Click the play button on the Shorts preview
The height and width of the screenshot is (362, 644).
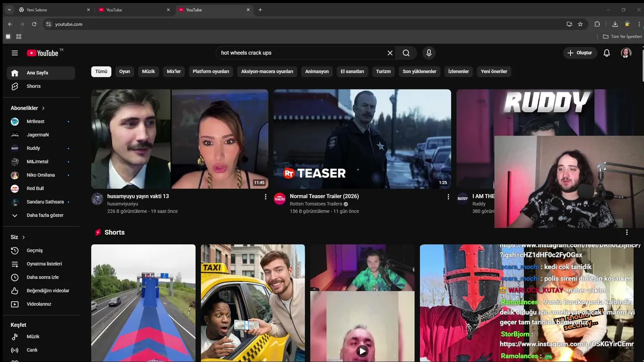click(x=362, y=351)
